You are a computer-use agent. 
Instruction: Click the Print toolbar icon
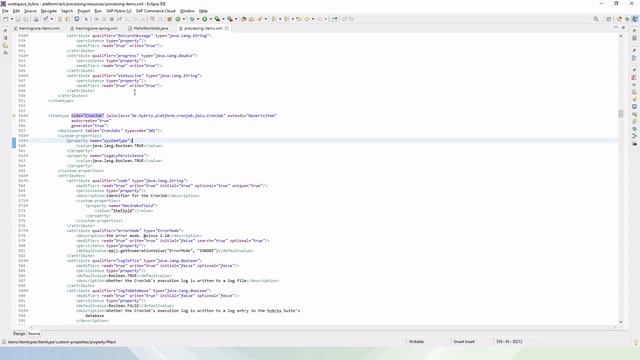(x=36, y=19)
